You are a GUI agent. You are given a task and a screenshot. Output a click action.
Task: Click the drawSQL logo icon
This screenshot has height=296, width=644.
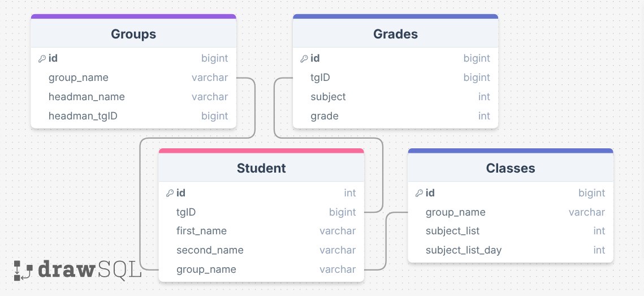click(x=23, y=271)
